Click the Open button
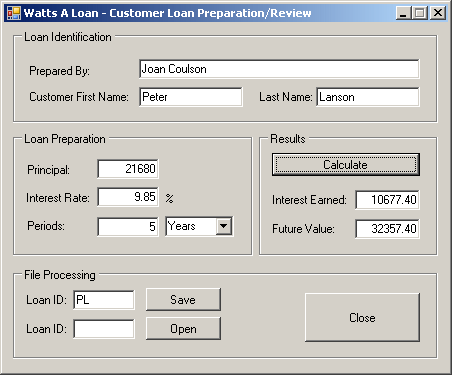 pyautogui.click(x=183, y=329)
